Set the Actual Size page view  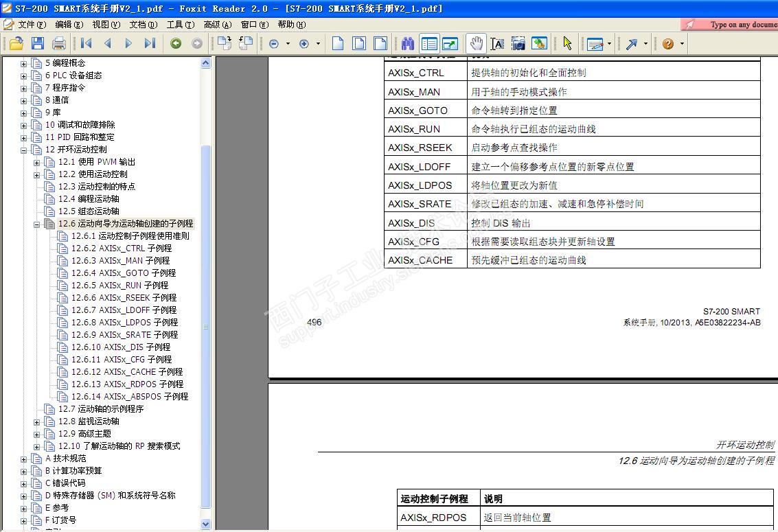click(338, 44)
